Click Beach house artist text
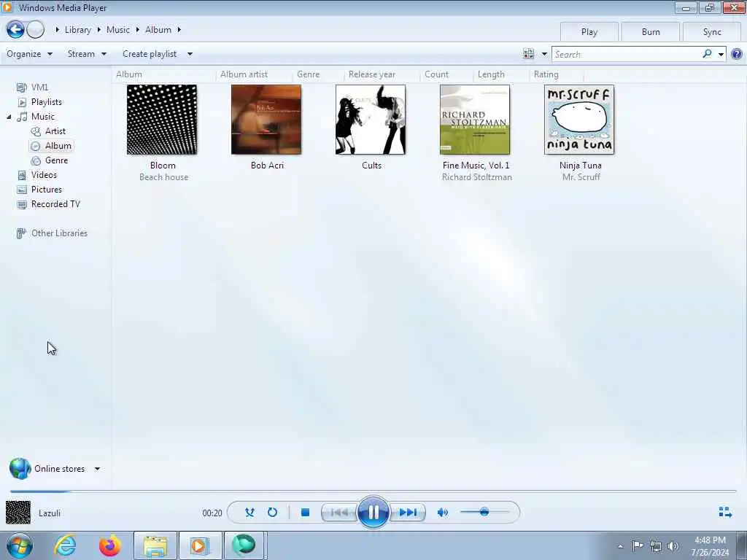Screen dimensions: 747x560 (164, 177)
